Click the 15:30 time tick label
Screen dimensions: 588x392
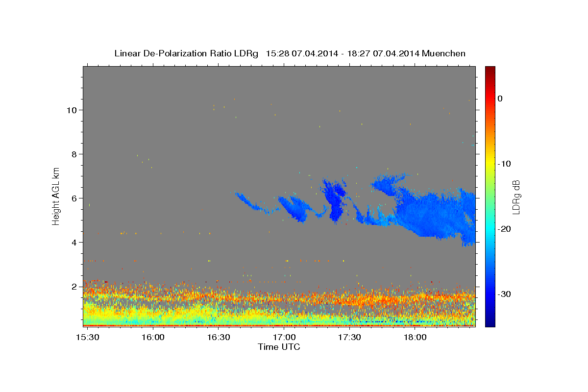click(87, 338)
